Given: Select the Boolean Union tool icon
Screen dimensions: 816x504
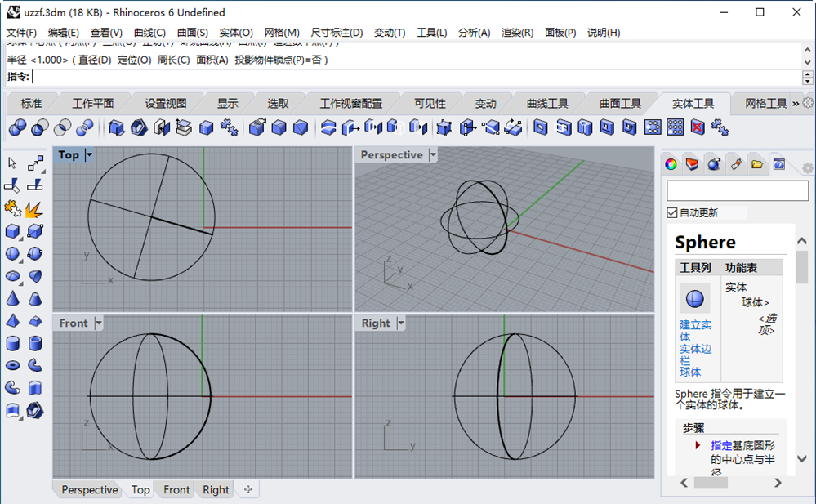Looking at the screenshot, I should [17, 127].
